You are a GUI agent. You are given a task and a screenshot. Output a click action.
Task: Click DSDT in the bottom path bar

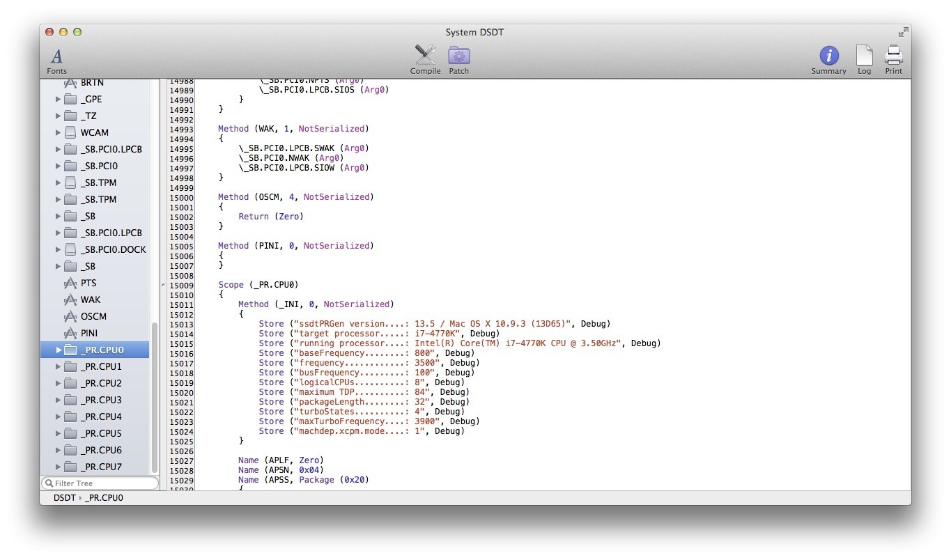click(x=64, y=498)
